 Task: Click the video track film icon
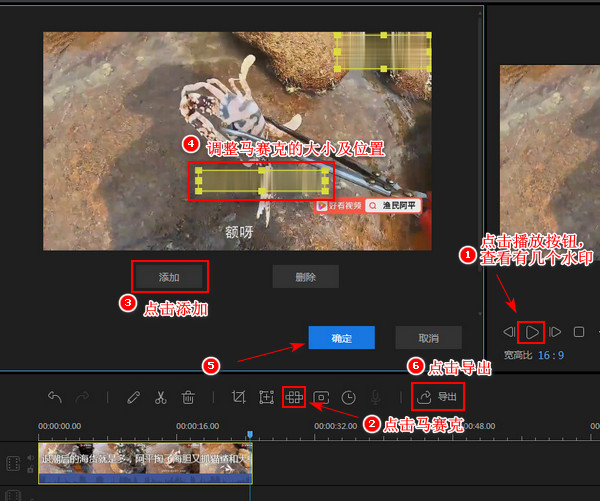coord(13,463)
